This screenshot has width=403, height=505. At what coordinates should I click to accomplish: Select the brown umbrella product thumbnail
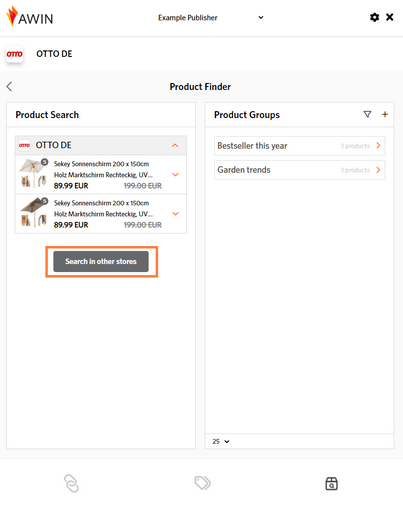(x=34, y=212)
